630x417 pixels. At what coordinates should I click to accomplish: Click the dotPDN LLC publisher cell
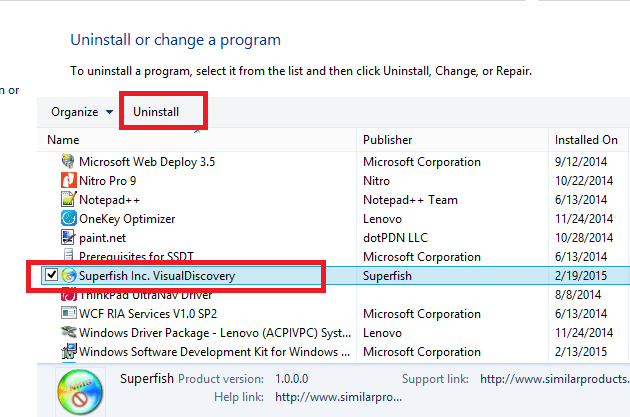[395, 238]
